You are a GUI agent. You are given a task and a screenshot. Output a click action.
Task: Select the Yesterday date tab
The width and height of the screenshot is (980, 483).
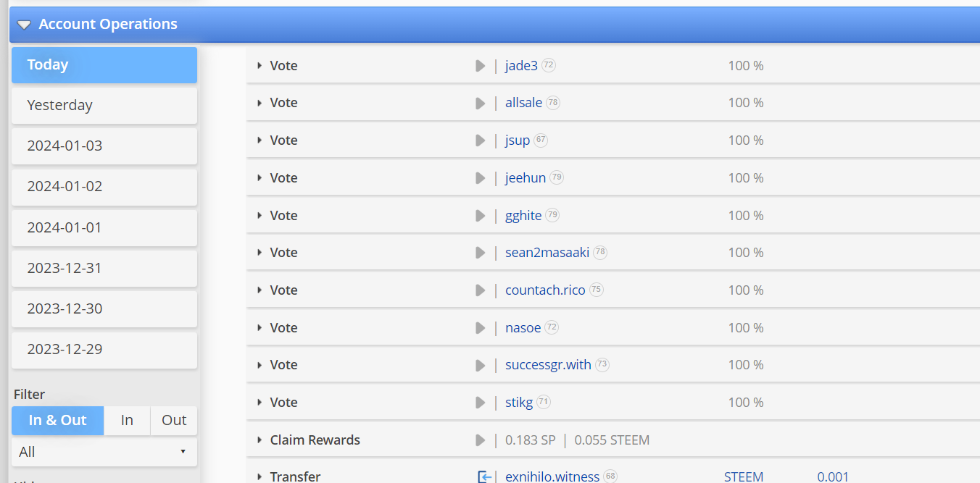pyautogui.click(x=104, y=106)
